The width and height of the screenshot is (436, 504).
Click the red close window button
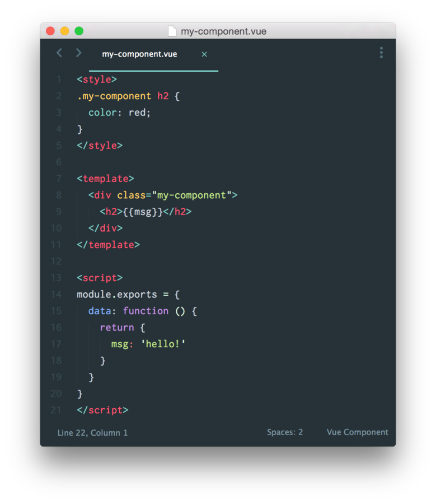(50, 31)
